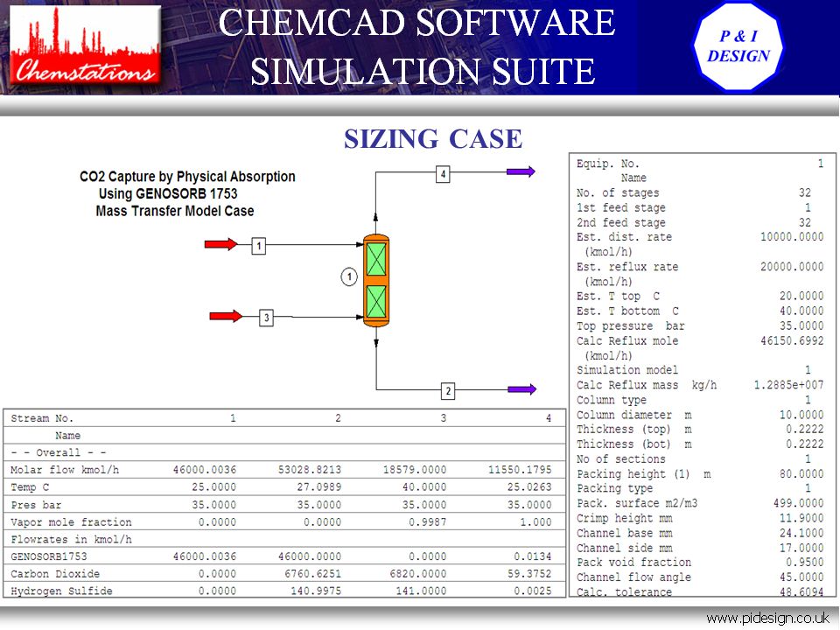Image resolution: width=840 pixels, height=630 pixels.
Task: Select stream label box 4 on flowsheet
Action: pos(443,174)
